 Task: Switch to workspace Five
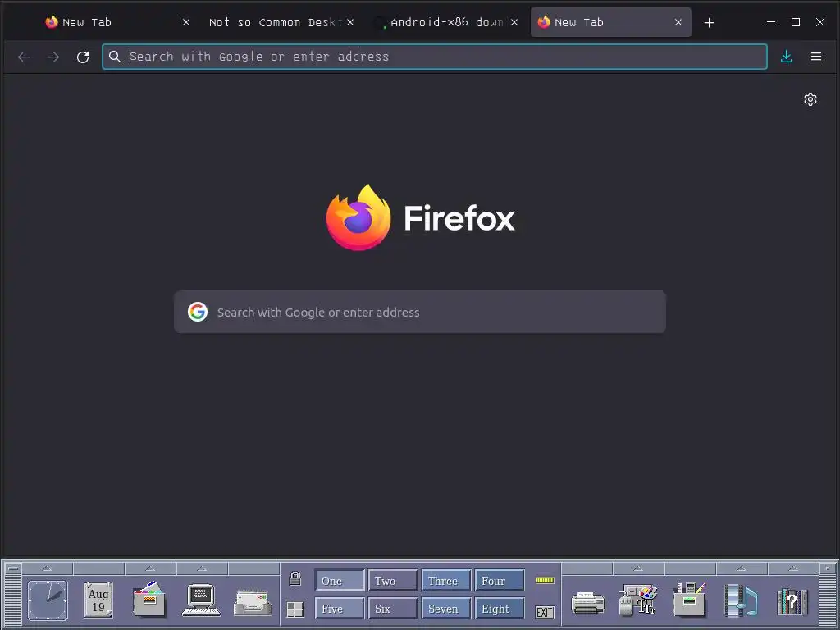340,609
